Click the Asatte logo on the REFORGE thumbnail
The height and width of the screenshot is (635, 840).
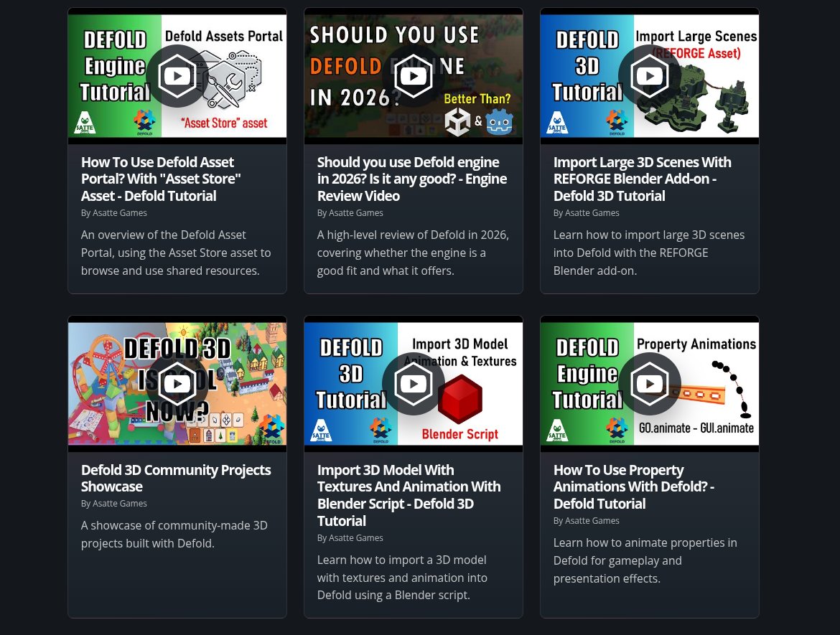tap(557, 123)
